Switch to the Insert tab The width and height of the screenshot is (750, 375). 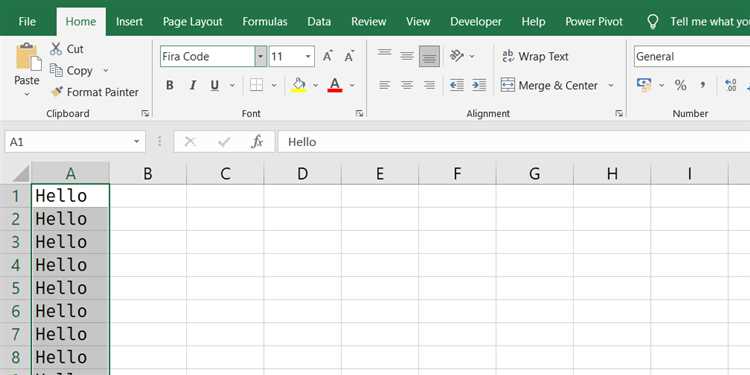click(129, 22)
